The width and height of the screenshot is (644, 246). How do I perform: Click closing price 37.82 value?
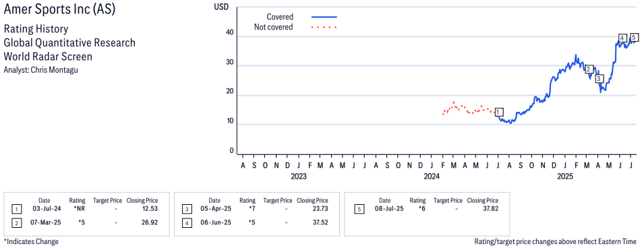(490, 209)
